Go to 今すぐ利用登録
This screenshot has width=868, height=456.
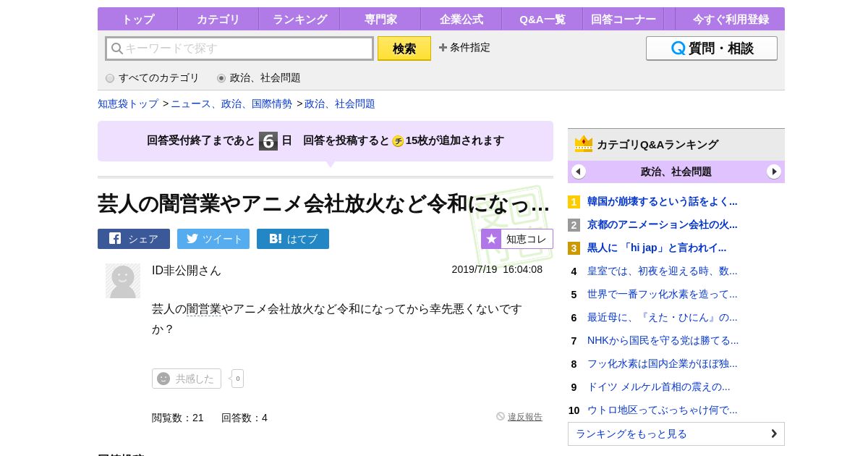[x=731, y=20]
